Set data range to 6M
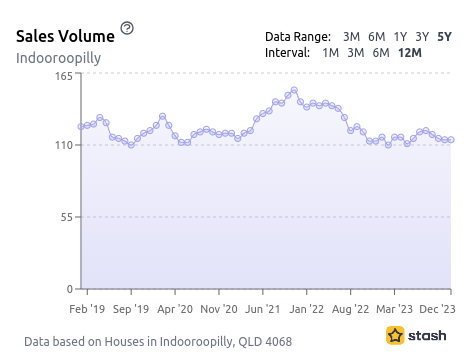472x363 pixels. pos(376,37)
